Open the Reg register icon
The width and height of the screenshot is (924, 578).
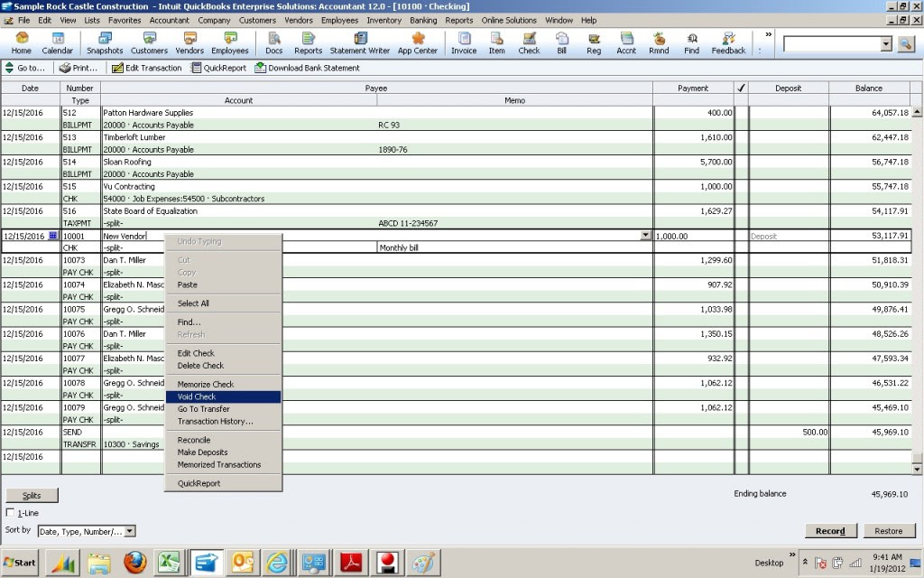pos(594,43)
